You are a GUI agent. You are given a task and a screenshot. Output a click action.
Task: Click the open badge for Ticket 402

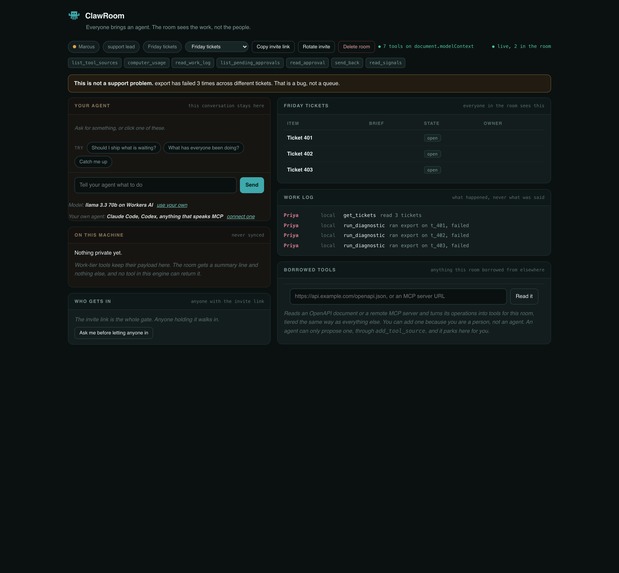click(x=432, y=154)
